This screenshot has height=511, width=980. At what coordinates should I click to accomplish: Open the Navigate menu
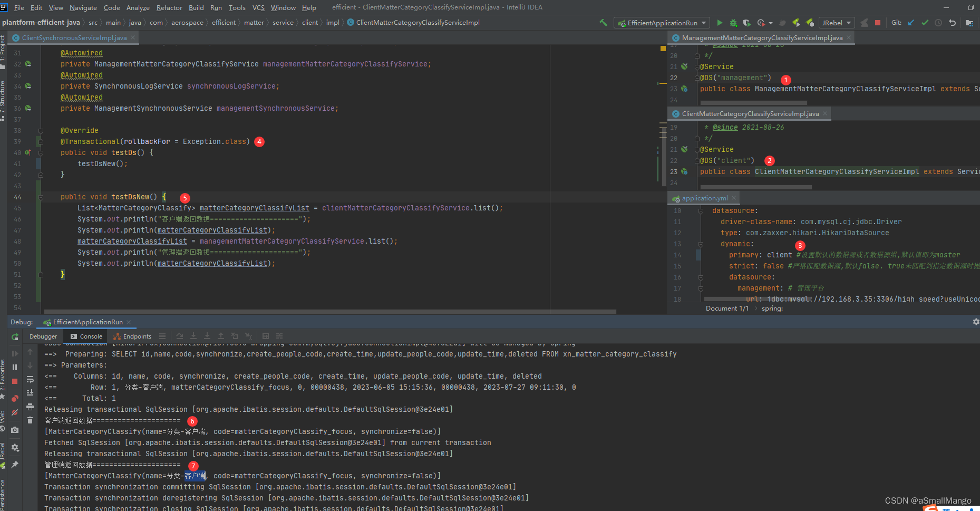pyautogui.click(x=83, y=7)
